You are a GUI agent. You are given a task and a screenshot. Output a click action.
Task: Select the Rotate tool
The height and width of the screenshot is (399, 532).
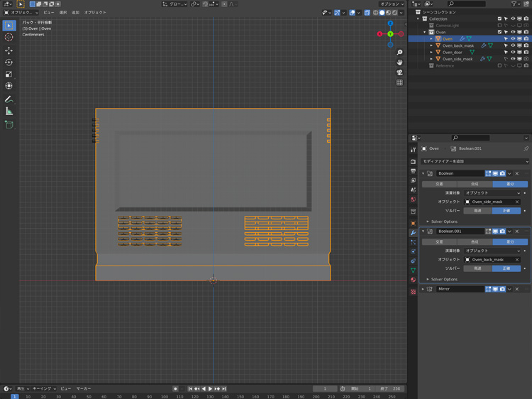(9, 62)
